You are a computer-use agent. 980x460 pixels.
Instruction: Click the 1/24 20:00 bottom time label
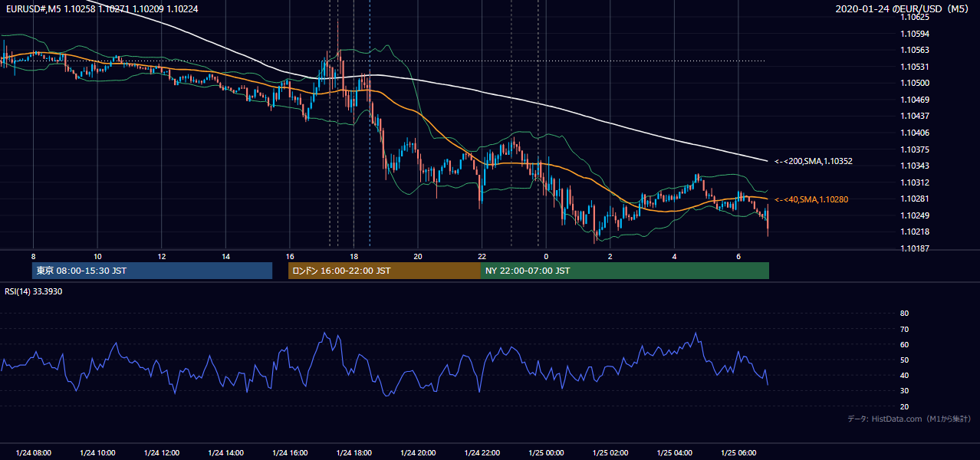click(x=418, y=453)
